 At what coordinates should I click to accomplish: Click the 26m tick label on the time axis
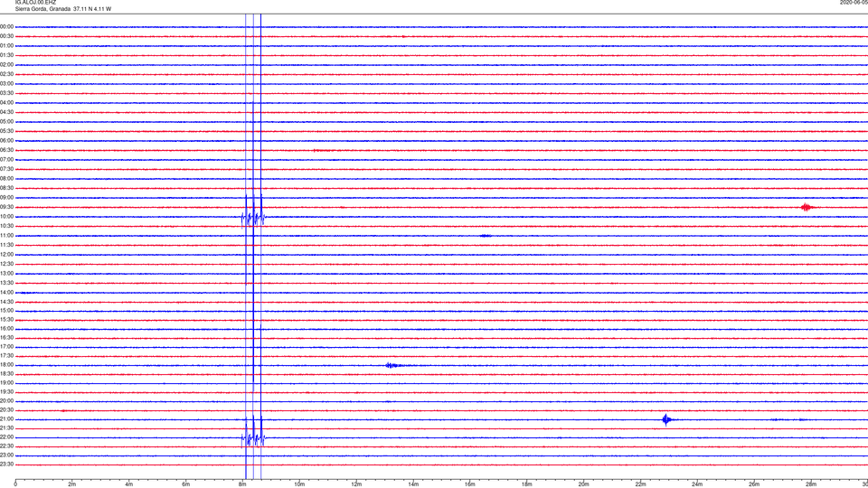pos(754,484)
